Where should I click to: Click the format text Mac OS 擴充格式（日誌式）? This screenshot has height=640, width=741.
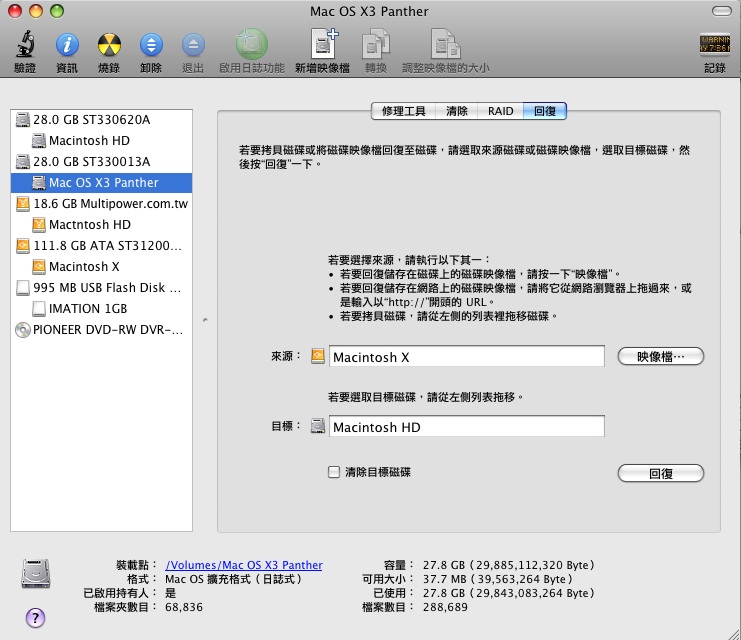(233, 579)
